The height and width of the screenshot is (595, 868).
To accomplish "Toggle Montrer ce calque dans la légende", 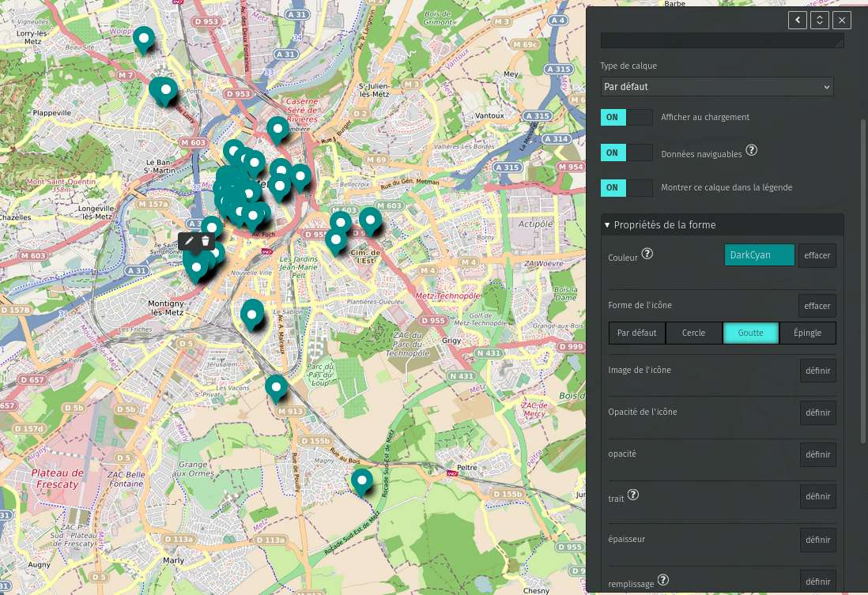I will (626, 188).
